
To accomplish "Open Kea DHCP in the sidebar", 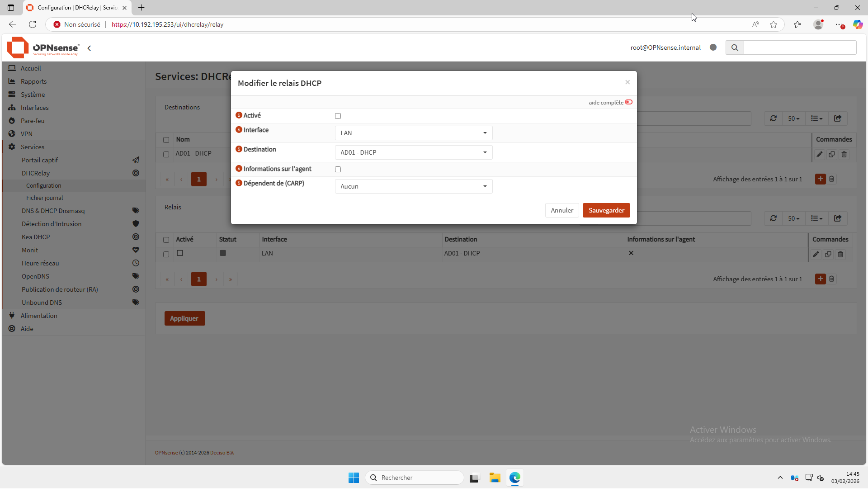I will pyautogui.click(x=36, y=237).
